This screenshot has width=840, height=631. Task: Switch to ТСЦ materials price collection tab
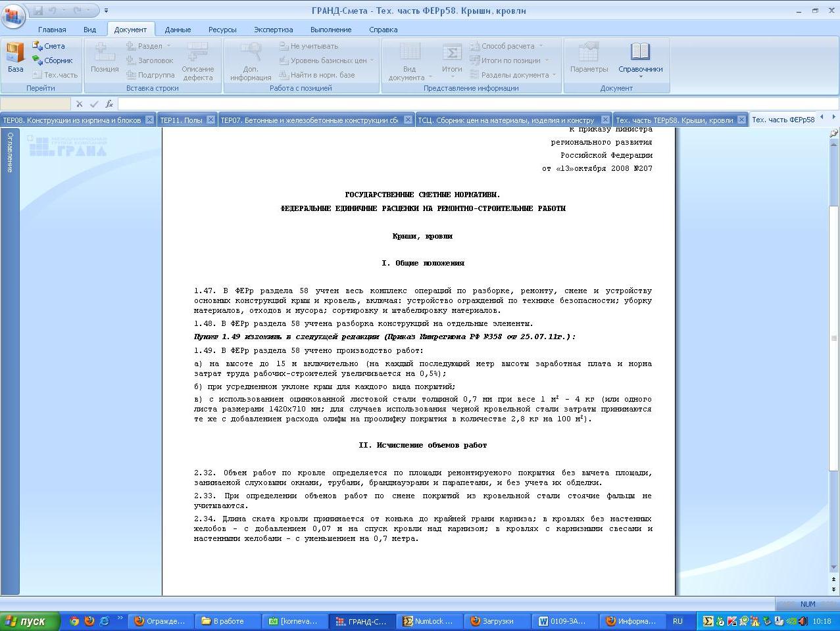click(x=506, y=120)
